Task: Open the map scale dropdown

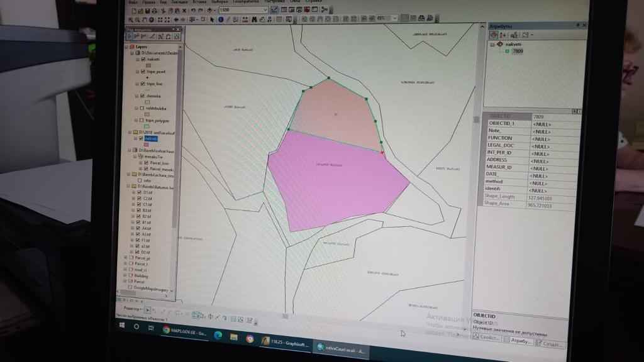Action: pos(265,10)
